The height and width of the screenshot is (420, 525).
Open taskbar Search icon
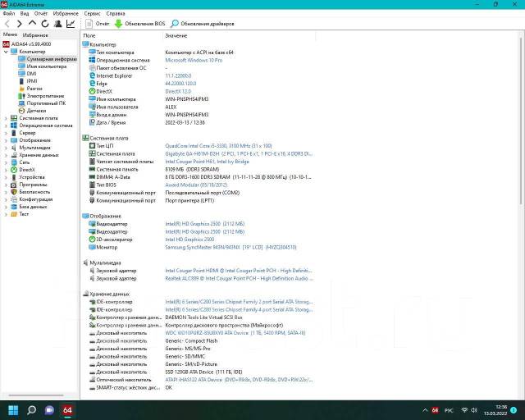coord(31,410)
